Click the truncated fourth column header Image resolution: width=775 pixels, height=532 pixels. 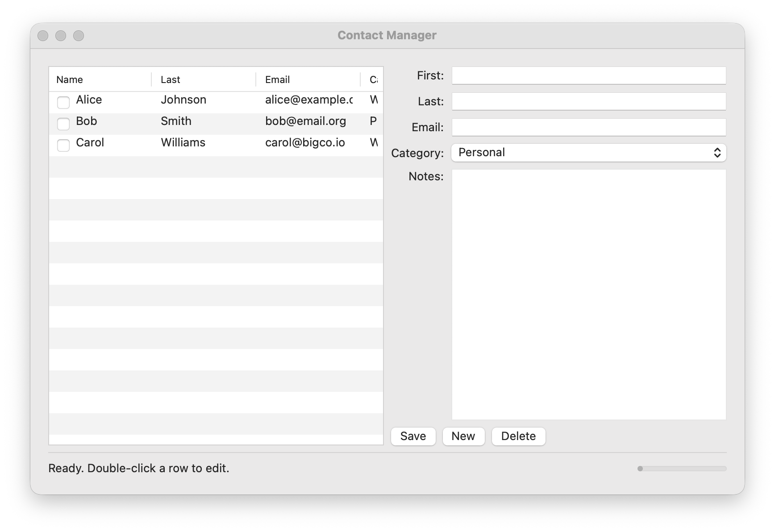pos(373,80)
